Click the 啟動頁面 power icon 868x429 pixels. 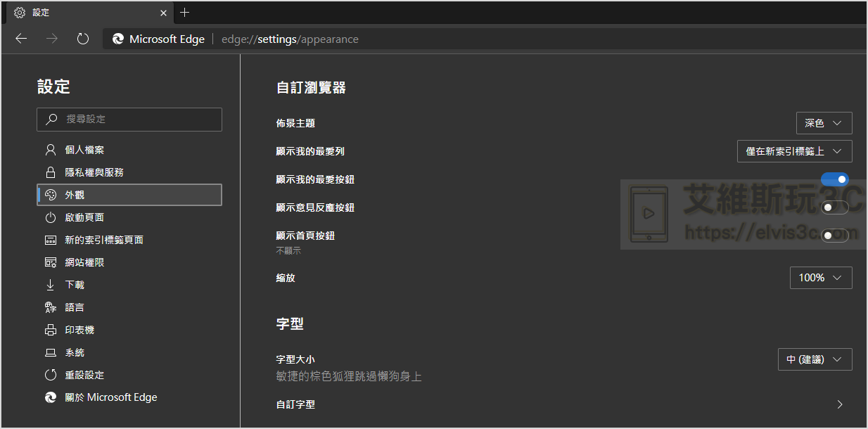click(50, 217)
